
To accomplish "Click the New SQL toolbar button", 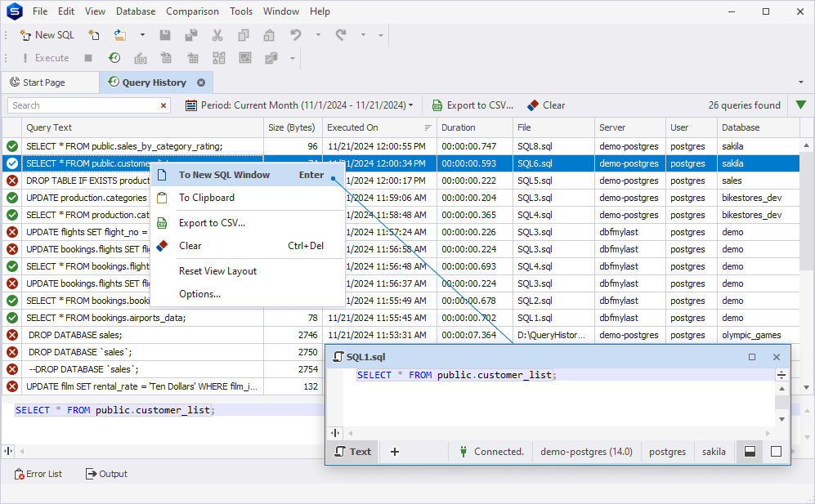I will [47, 35].
